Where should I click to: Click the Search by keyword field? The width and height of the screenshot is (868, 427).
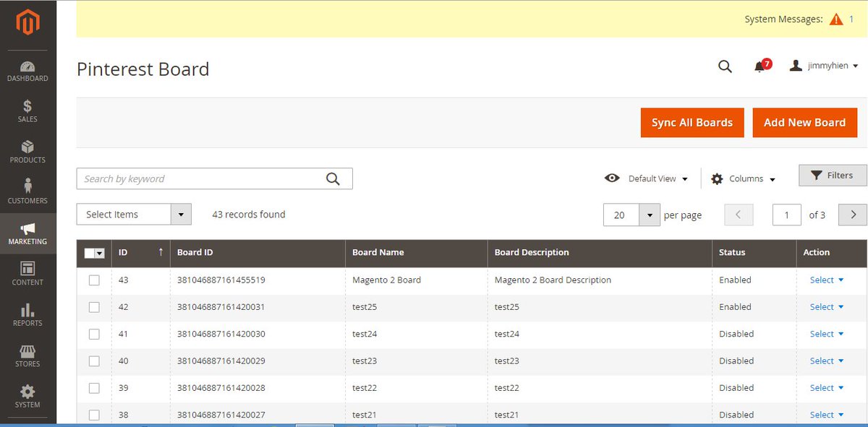click(214, 179)
